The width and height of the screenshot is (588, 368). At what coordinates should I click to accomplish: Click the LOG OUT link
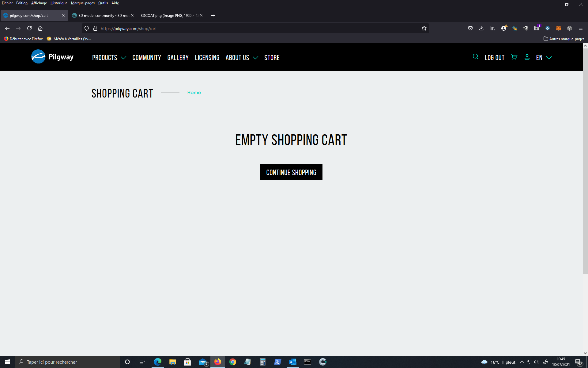click(x=494, y=58)
